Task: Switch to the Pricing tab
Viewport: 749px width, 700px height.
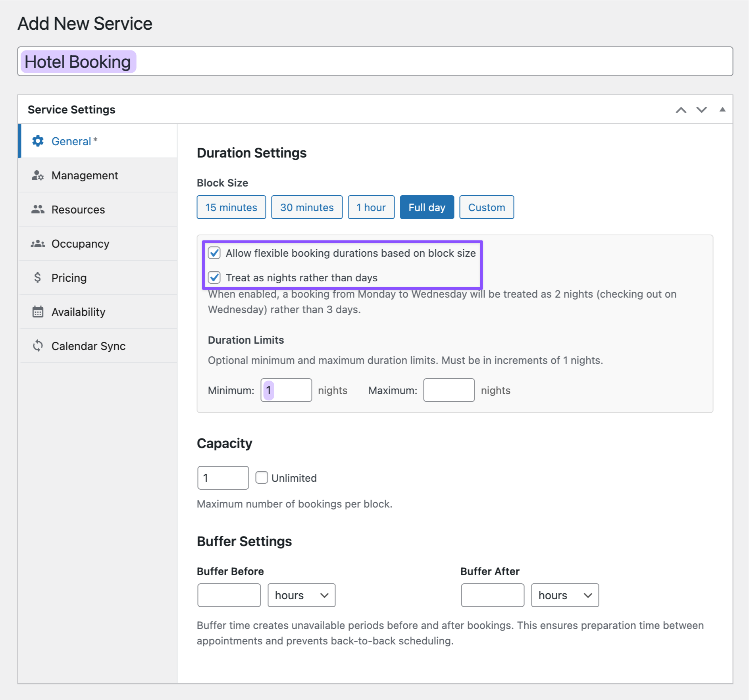Action: [69, 278]
